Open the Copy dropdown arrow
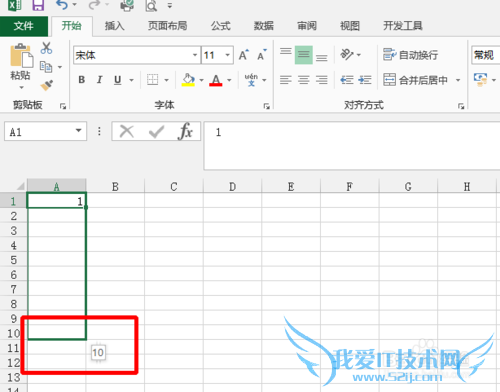 tap(60, 67)
